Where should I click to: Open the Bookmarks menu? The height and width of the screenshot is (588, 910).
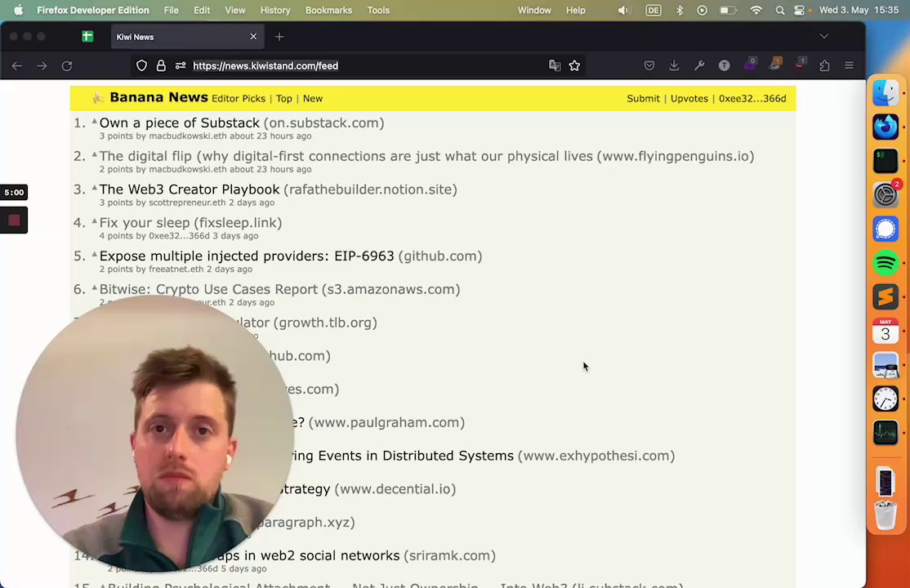(x=328, y=11)
